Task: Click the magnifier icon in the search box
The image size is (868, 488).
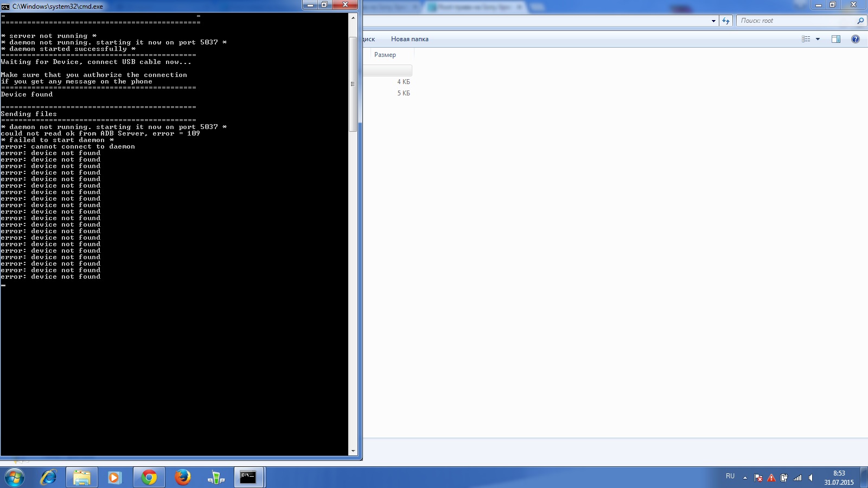Action: pos(860,21)
